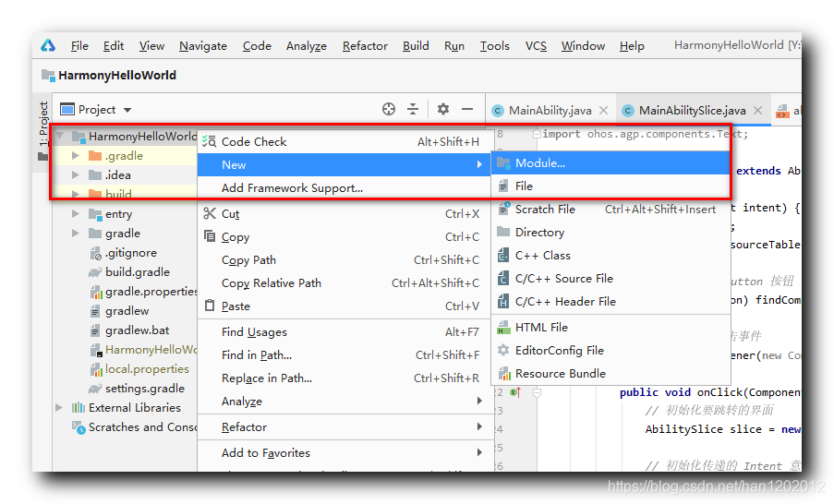Viewport: 834px width, 504px height.
Task: Click the HTML File icon
Action: [x=503, y=328]
